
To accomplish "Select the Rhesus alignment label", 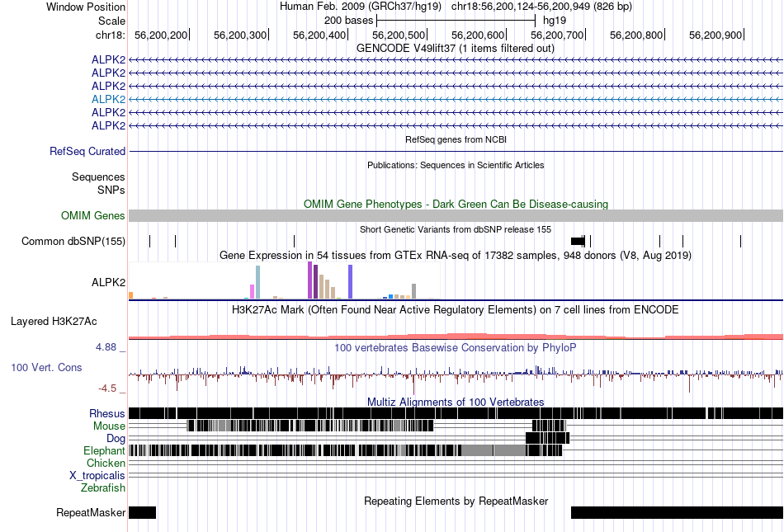I will pyautogui.click(x=107, y=413).
